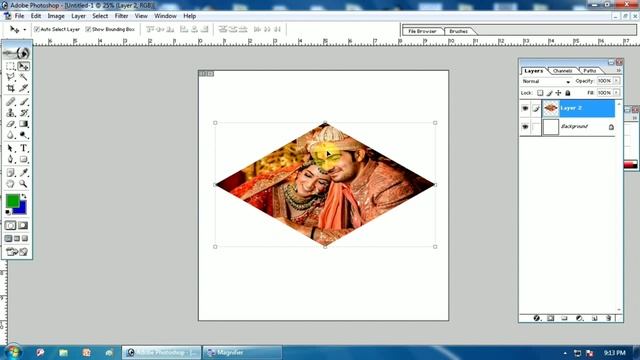Create a new layer icon

point(594,318)
